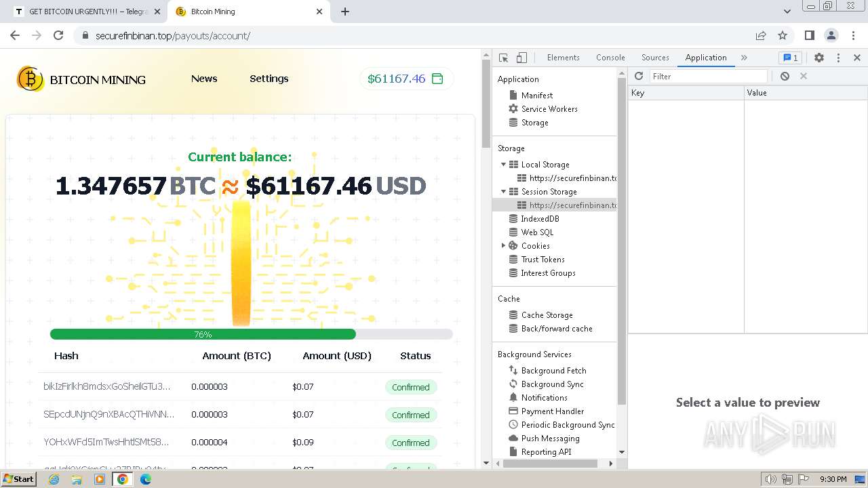This screenshot has height=488, width=868.
Task: Click delete selected entry X icon
Action: [x=804, y=76]
